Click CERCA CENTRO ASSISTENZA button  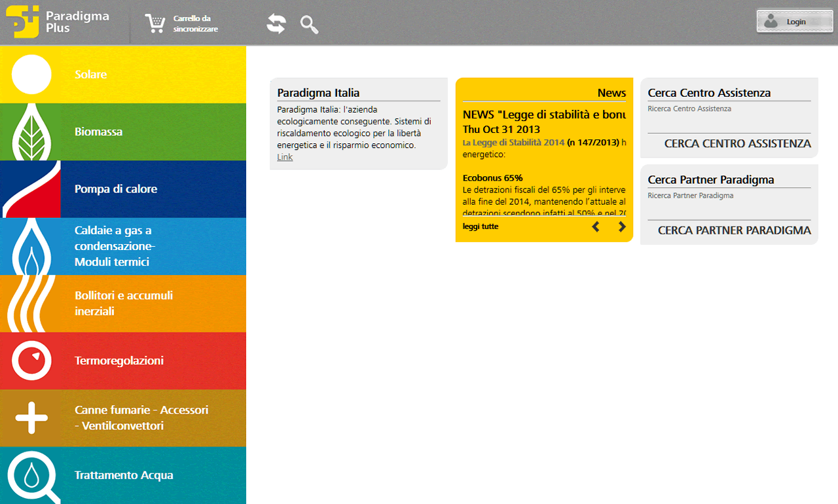737,143
